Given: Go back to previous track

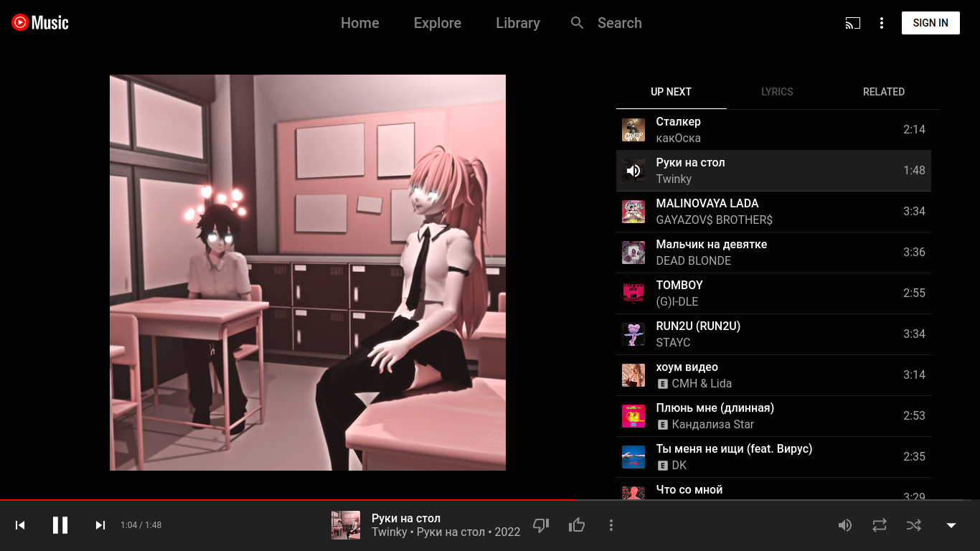Looking at the screenshot, I should tap(20, 525).
